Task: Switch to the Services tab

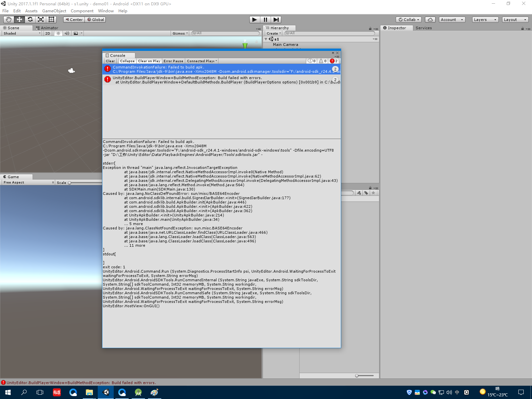Action: (x=424, y=28)
